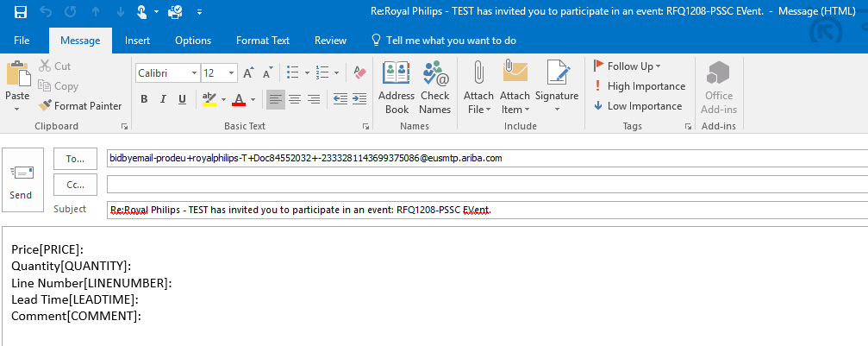Open Customize Quick Access Toolbar dropdown
The height and width of the screenshot is (346, 868).
pyautogui.click(x=199, y=12)
